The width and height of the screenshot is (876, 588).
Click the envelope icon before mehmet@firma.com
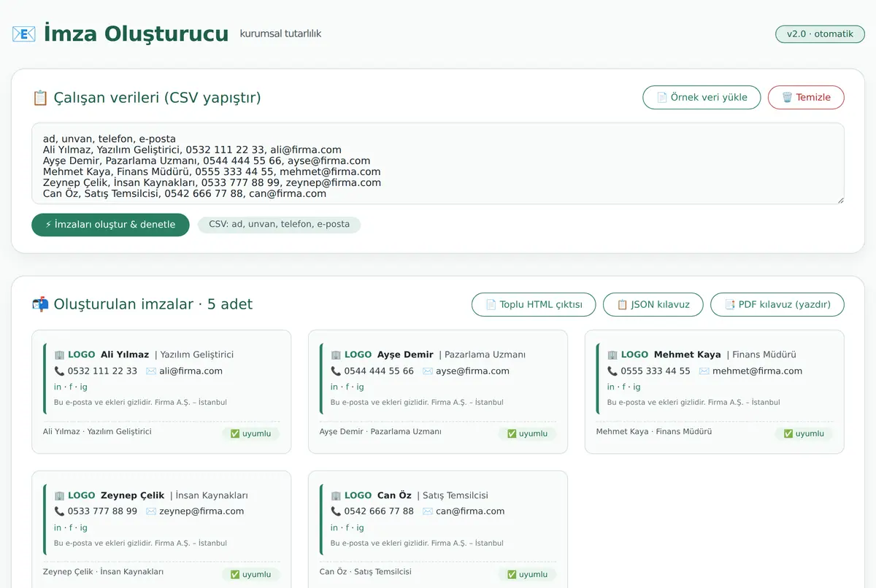pyautogui.click(x=704, y=371)
